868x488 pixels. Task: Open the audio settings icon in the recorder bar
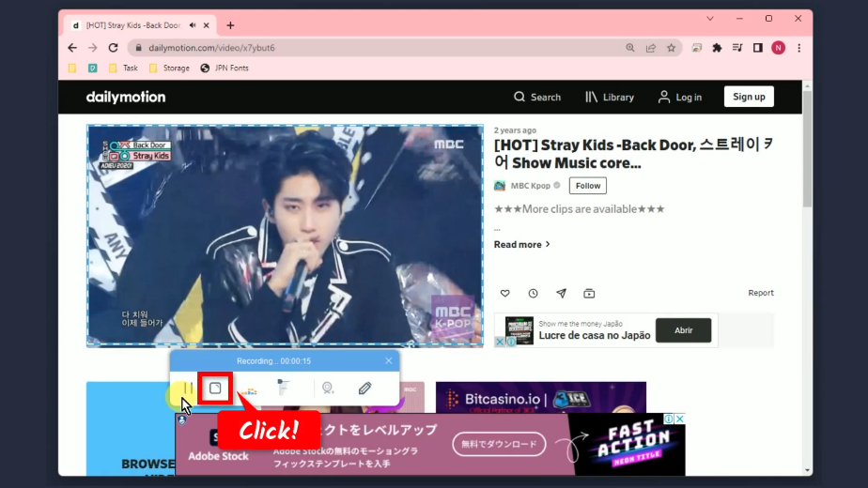click(249, 390)
